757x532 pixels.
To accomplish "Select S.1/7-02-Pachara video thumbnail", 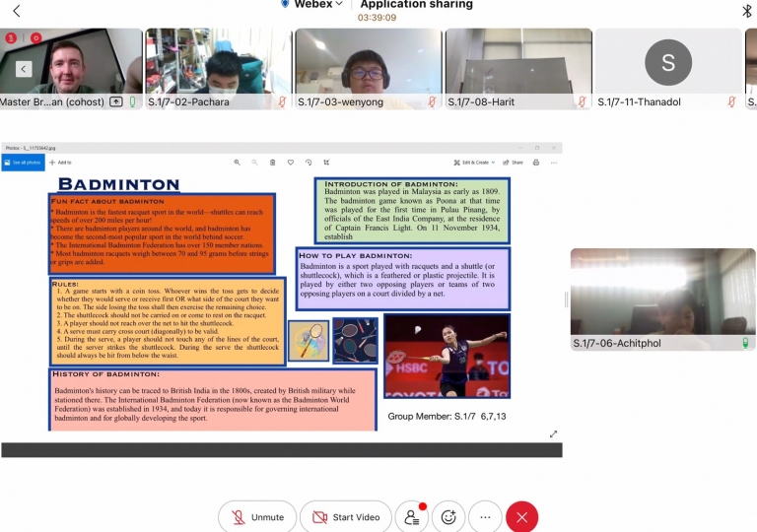I will (x=219, y=69).
